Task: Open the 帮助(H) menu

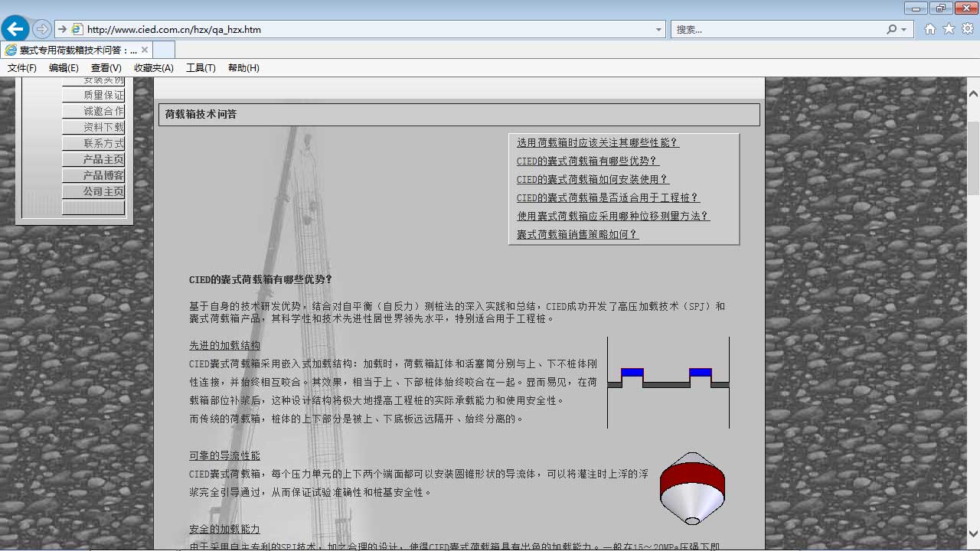Action: coord(243,68)
